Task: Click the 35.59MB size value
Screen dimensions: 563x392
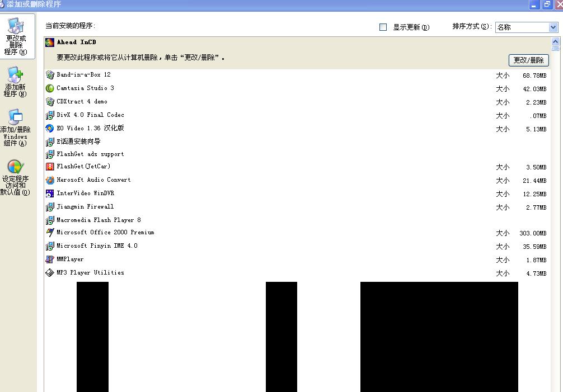Action: 534,247
